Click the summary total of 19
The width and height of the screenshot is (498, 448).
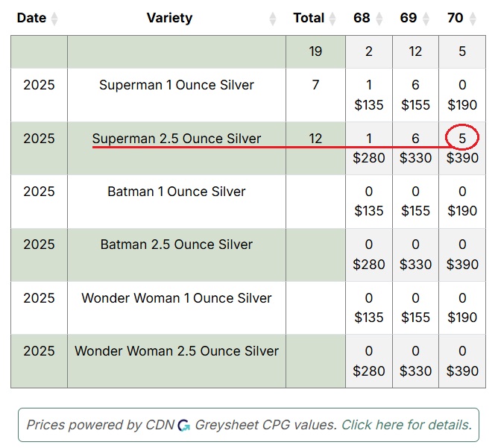click(x=315, y=51)
